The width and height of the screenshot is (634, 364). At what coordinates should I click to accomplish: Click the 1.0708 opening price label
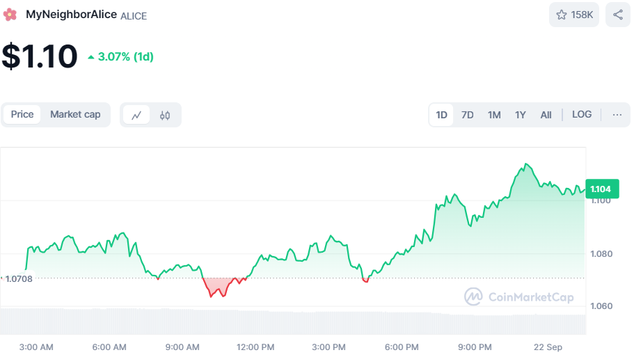[19, 278]
